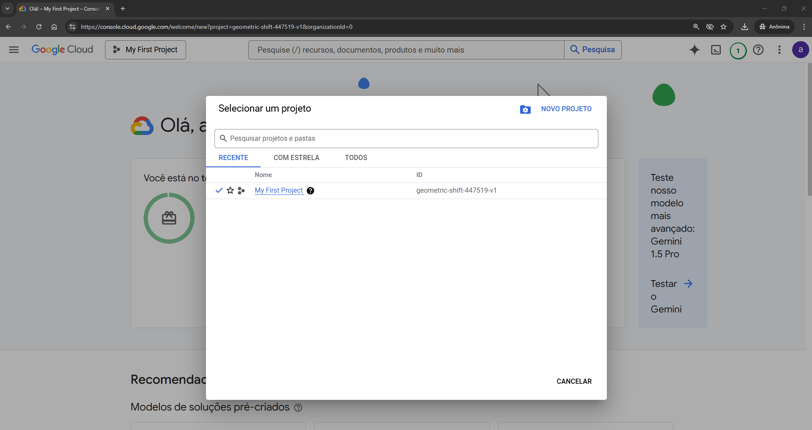Select the RECENTE tab
The image size is (812, 430).
point(233,157)
